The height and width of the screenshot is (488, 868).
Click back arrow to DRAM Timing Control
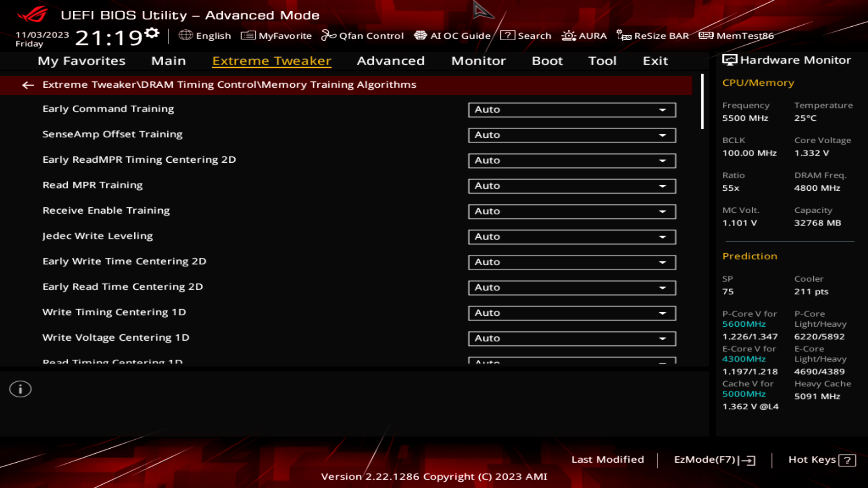(28, 84)
